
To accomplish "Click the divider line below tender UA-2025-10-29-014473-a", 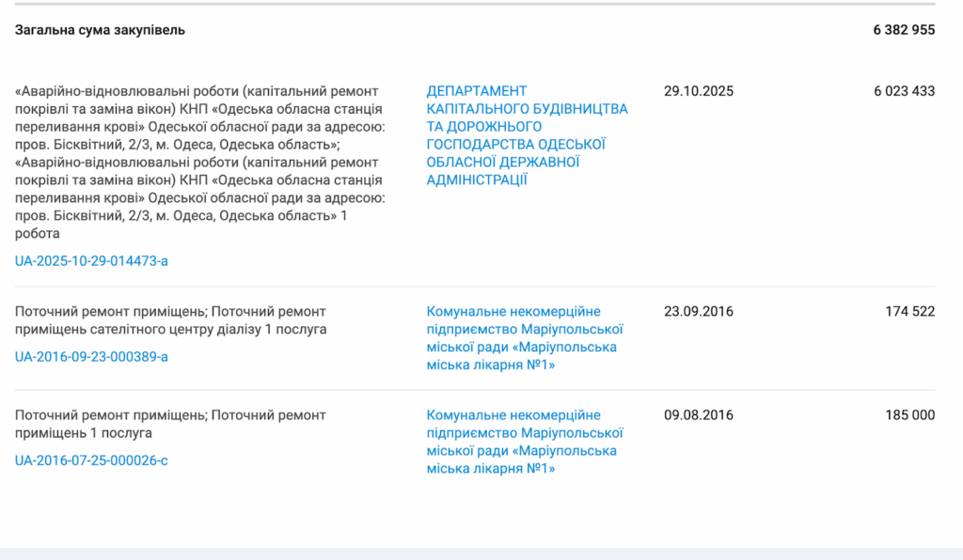I will [x=481, y=287].
